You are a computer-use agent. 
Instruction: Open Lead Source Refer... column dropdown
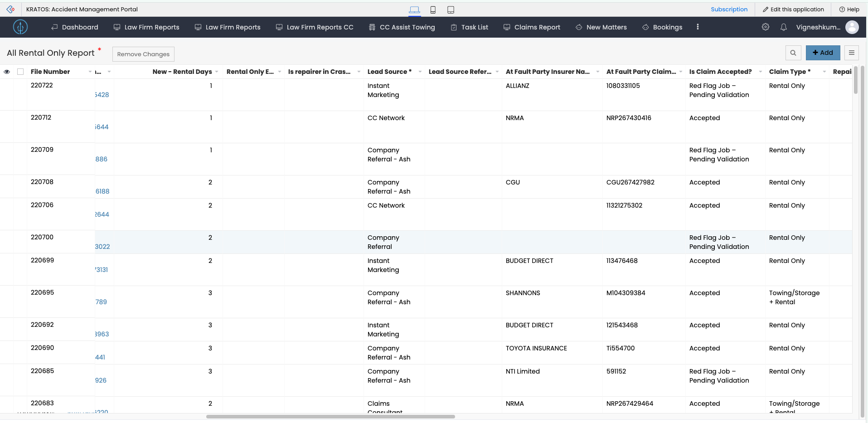click(497, 72)
